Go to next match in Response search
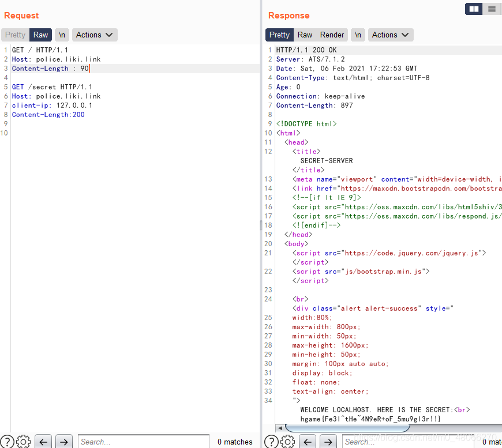The width and height of the screenshot is (502, 448). point(328,442)
